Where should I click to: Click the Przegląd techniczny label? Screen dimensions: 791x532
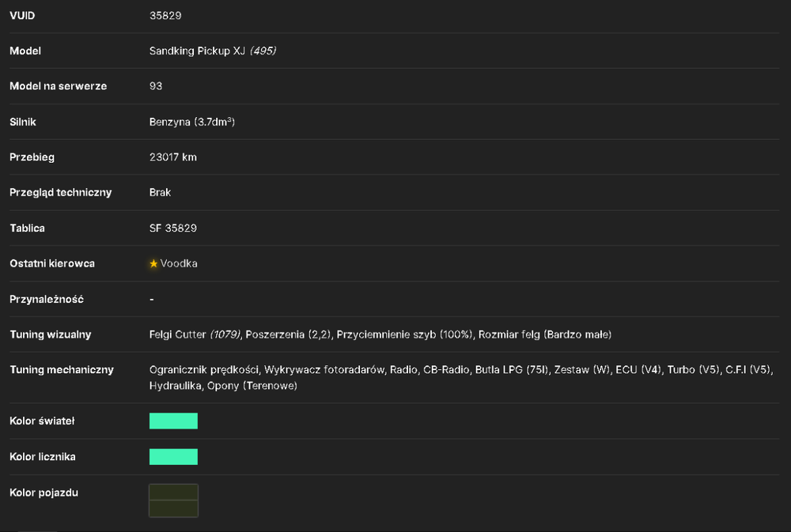[61, 193]
